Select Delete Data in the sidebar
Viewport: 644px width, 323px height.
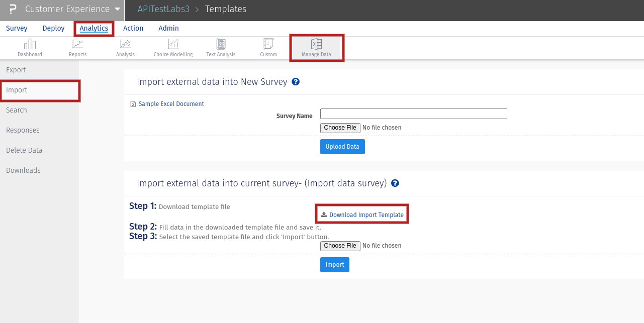click(x=24, y=150)
